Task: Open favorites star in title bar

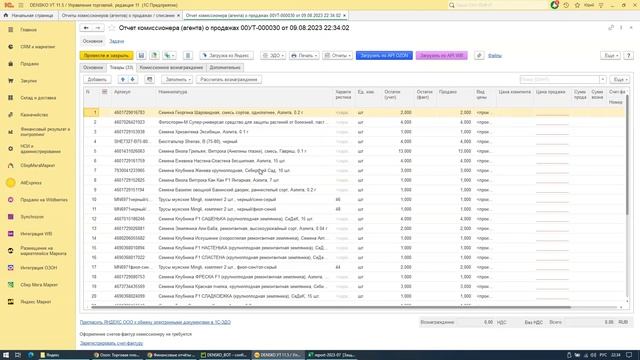Action: (x=577, y=5)
